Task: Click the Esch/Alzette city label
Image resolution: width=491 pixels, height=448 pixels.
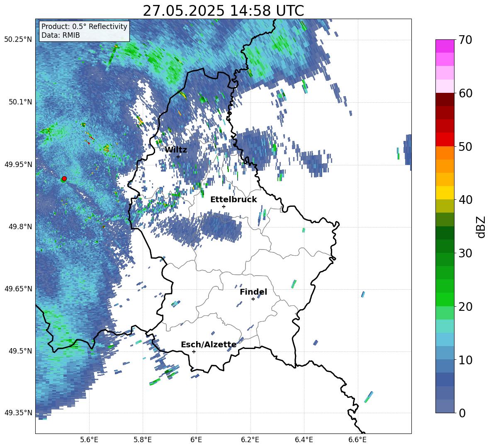Action: pos(209,344)
